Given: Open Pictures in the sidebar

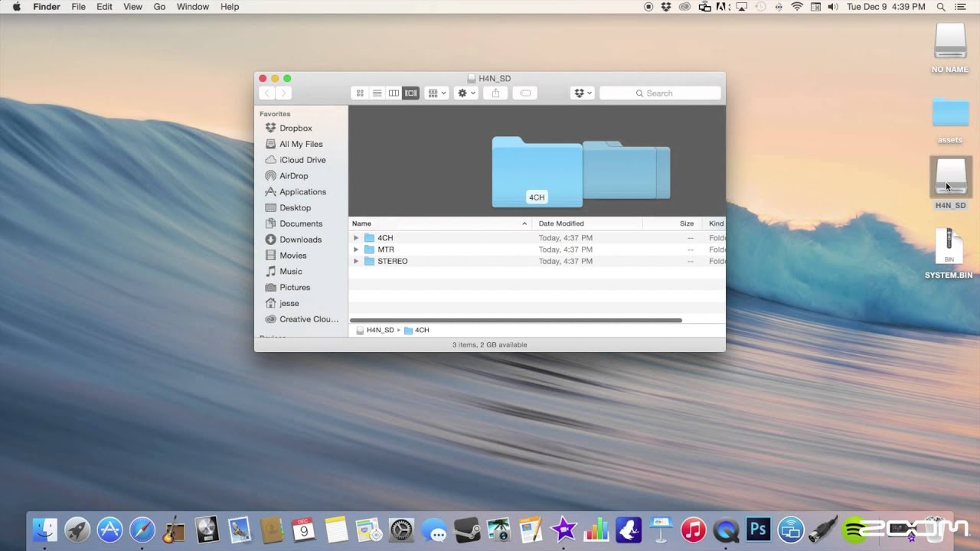Looking at the screenshot, I should [x=295, y=288].
